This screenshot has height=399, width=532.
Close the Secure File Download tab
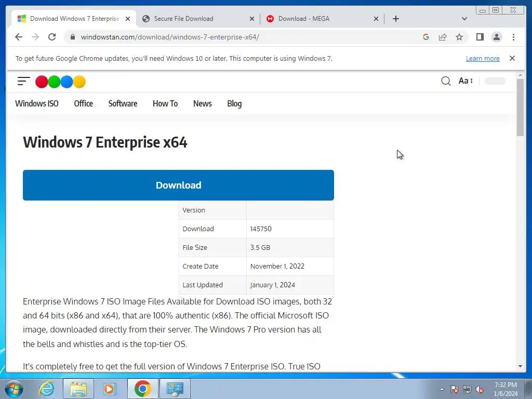pos(252,19)
